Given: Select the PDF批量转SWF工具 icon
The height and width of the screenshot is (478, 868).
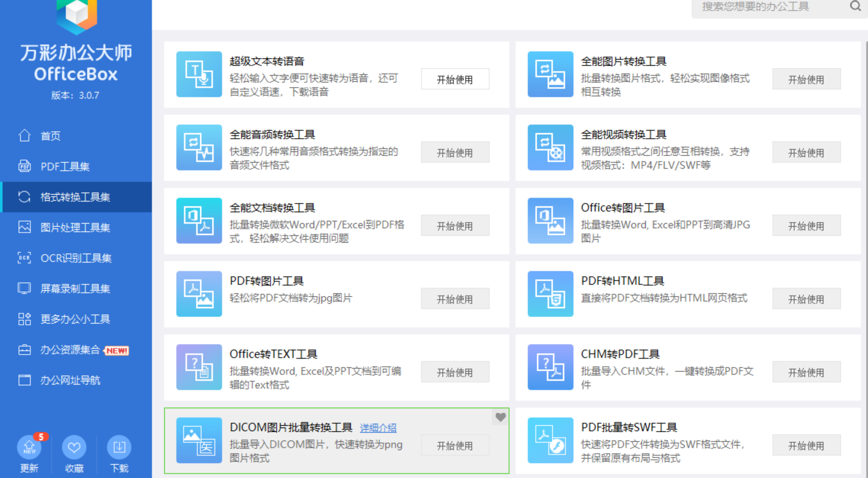Looking at the screenshot, I should tap(550, 440).
